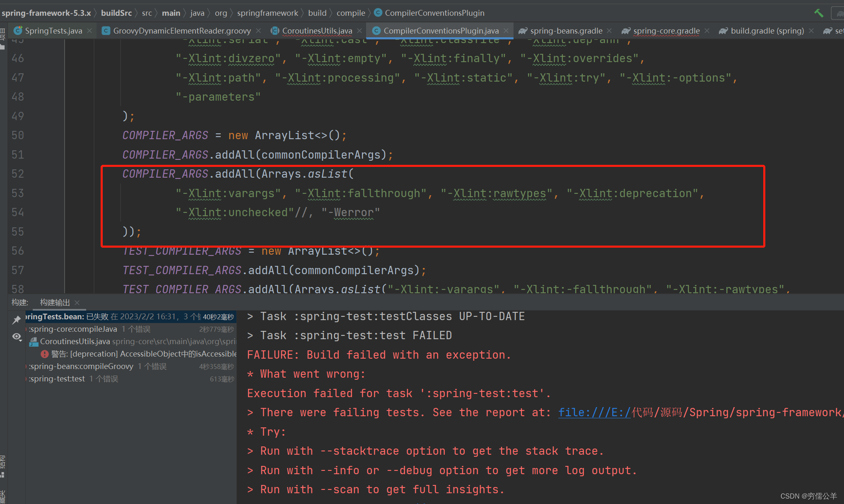Close the GroovyDynamicElementReader.groovy tab

(259, 31)
